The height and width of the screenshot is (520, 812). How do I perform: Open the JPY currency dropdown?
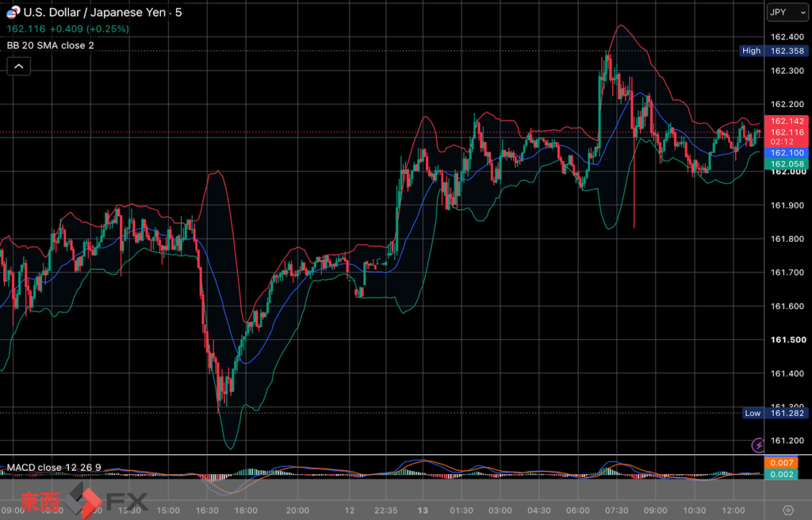click(787, 13)
